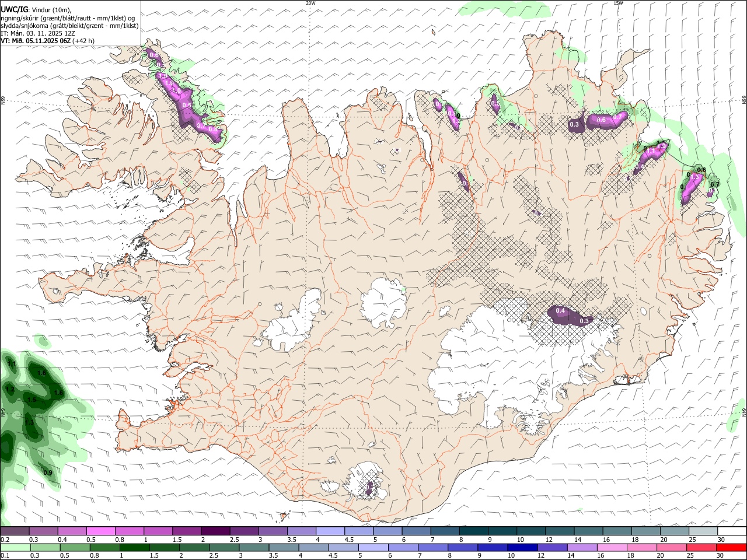Click the light pink 16 swatch in the rain legend row

click(x=611, y=548)
